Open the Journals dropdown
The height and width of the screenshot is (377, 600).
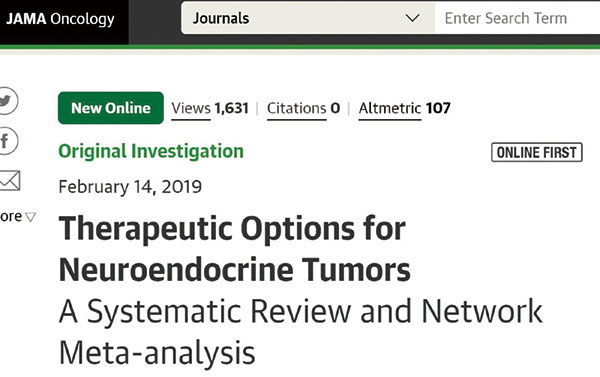tap(308, 18)
